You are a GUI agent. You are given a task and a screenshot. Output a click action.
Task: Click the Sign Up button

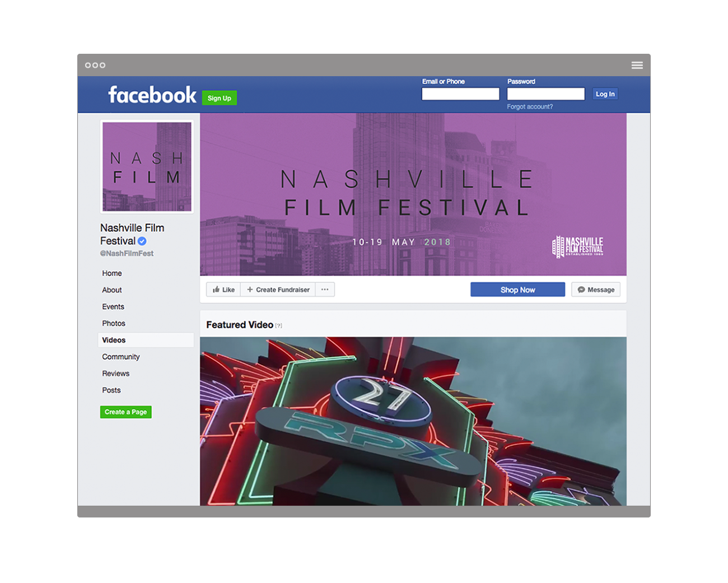click(220, 98)
